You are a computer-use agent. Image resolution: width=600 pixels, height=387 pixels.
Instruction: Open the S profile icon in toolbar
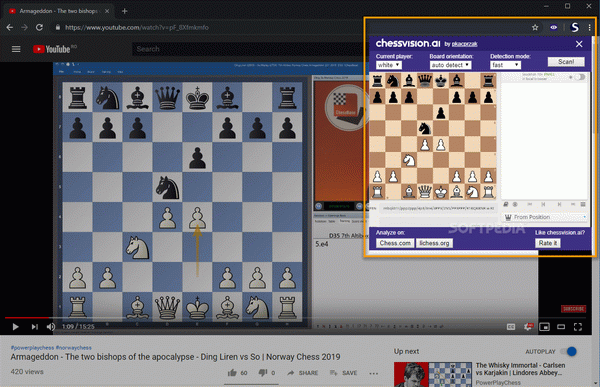pos(574,27)
